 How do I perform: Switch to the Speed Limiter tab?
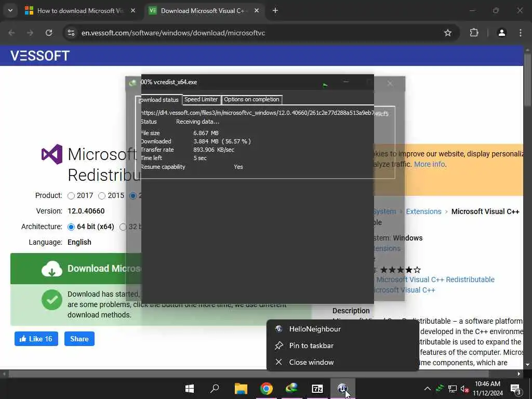[x=201, y=99]
